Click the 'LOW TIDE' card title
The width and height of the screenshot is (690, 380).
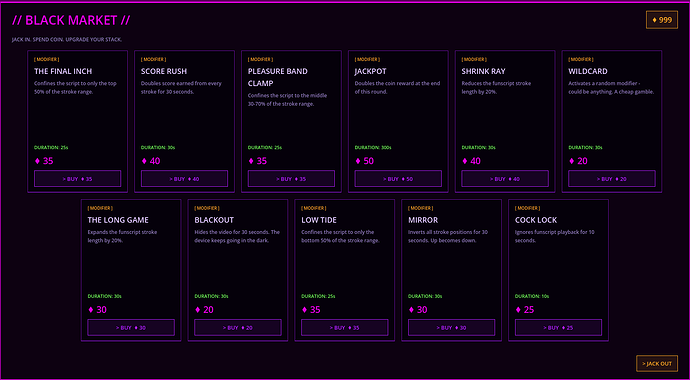[319, 220]
